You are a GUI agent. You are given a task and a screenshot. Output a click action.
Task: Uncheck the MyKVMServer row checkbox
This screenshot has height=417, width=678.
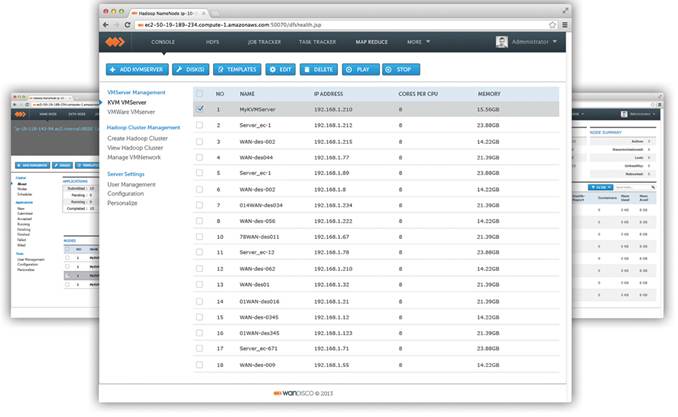tap(200, 107)
